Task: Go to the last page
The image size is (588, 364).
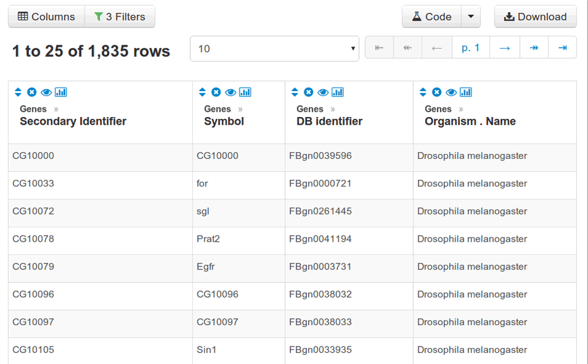Action: point(562,48)
